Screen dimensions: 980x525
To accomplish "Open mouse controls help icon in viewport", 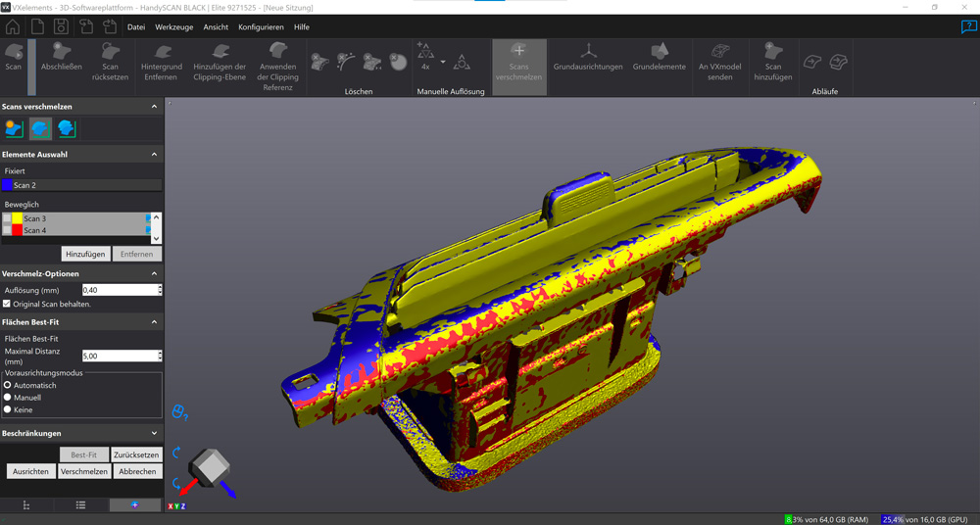I will [179, 412].
